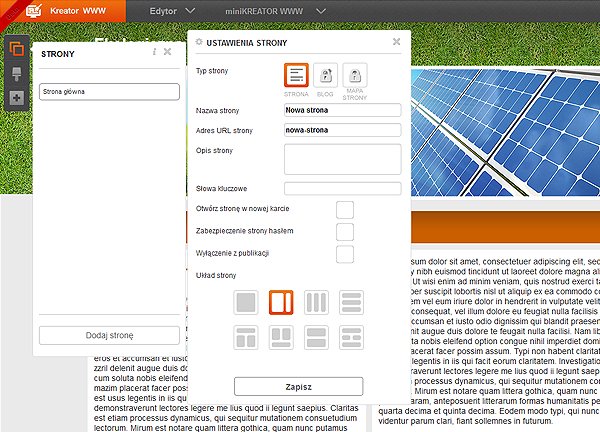The width and height of the screenshot is (600, 432).
Task: Expand the miniKREATOR WWW dropdown arrow
Action: pyautogui.click(x=321, y=11)
